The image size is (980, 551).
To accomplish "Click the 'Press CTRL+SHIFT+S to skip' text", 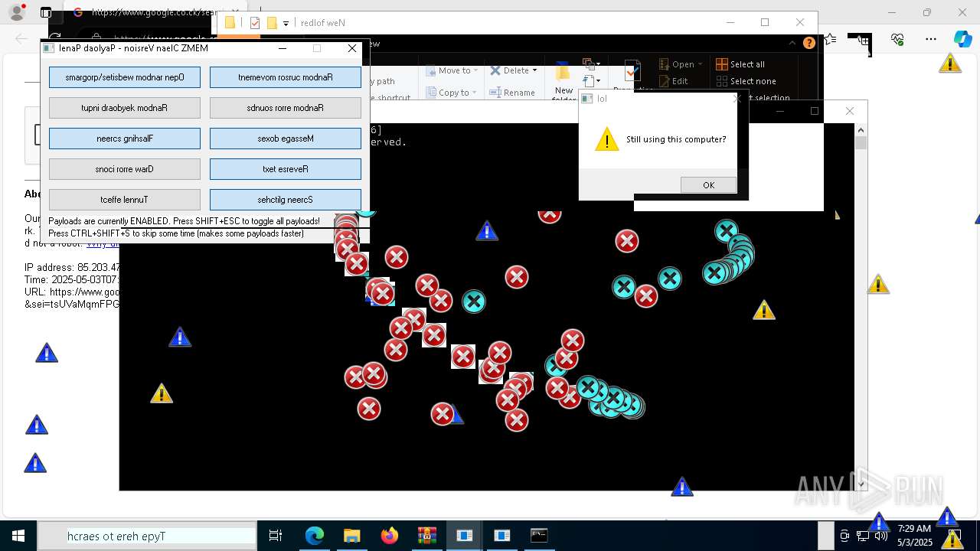I will point(176,233).
